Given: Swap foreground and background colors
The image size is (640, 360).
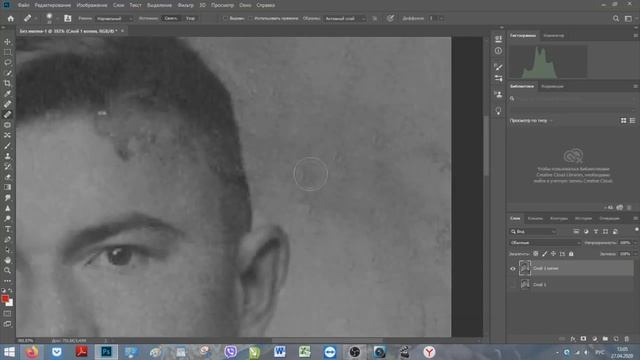Looking at the screenshot, I should tap(11, 290).
